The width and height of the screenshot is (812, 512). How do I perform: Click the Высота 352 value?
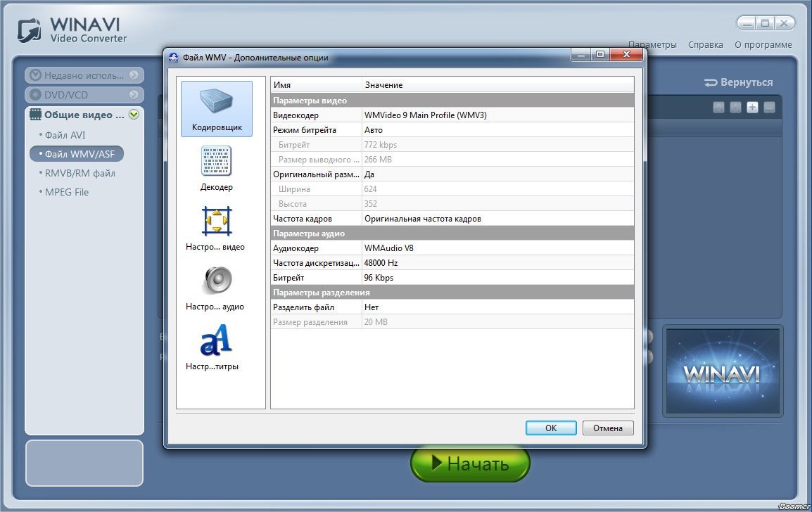click(497, 204)
